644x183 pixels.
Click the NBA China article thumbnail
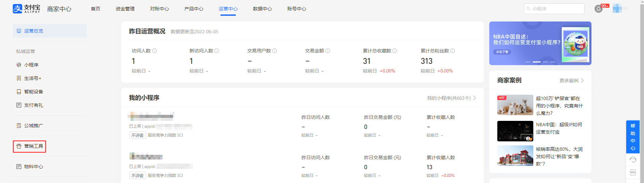pos(515,131)
